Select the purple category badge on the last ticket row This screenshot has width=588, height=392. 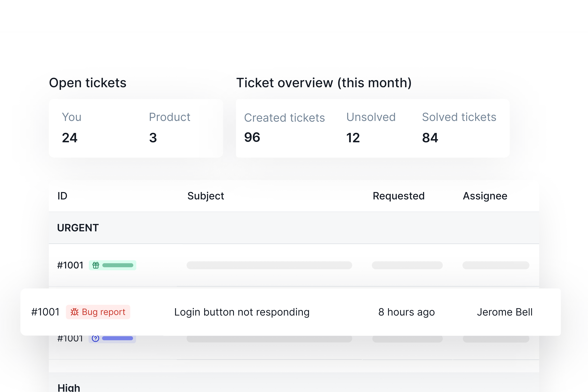[112, 338]
